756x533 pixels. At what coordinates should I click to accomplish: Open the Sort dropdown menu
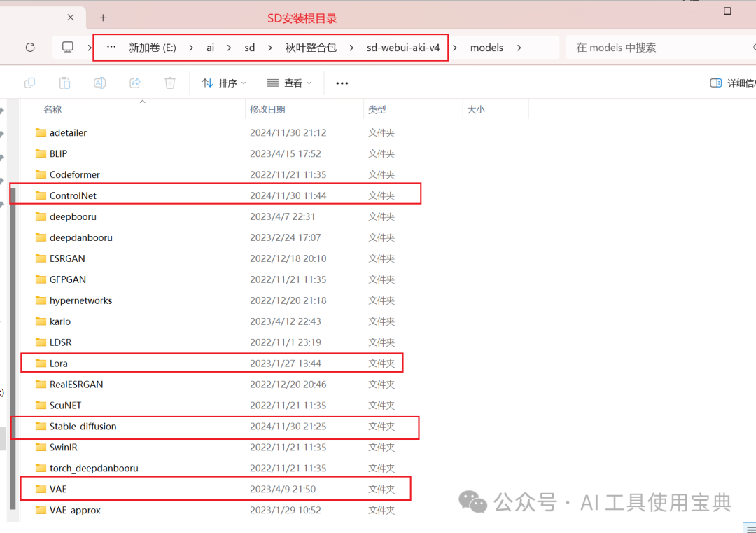click(224, 83)
